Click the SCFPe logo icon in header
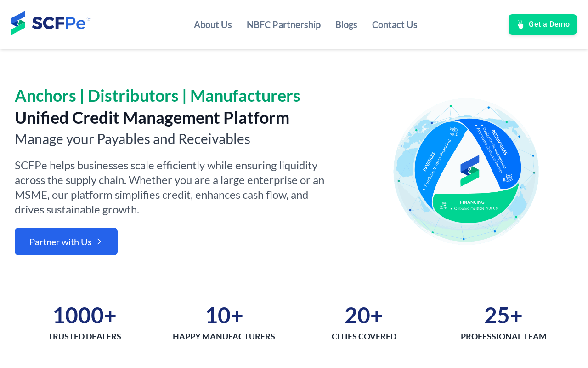Viewport: 588px width, 368px height. (18, 23)
